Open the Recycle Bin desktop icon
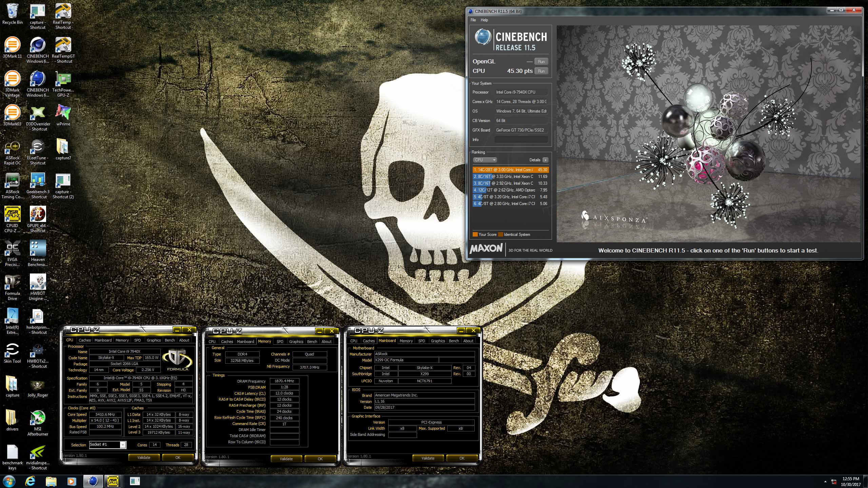Viewport: 868px width, 488px height. [x=13, y=14]
